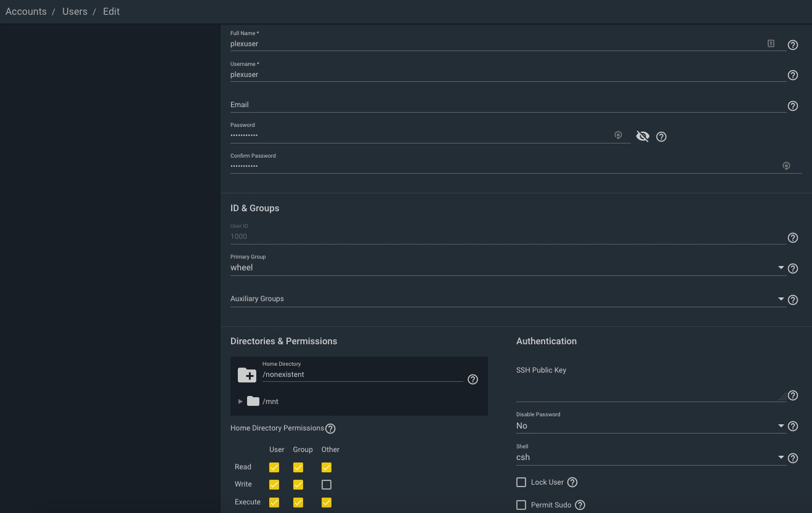Enable the Lock User checkbox
The height and width of the screenshot is (513, 812).
521,482
